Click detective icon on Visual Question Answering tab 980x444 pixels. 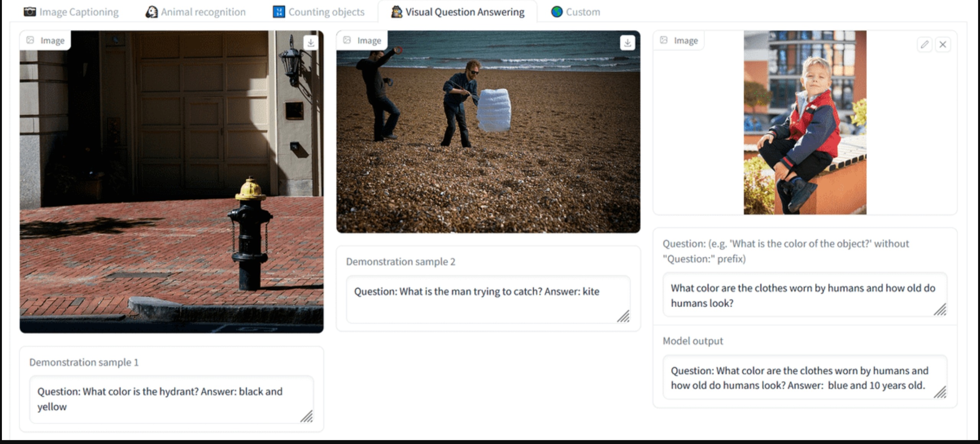[x=397, y=12]
